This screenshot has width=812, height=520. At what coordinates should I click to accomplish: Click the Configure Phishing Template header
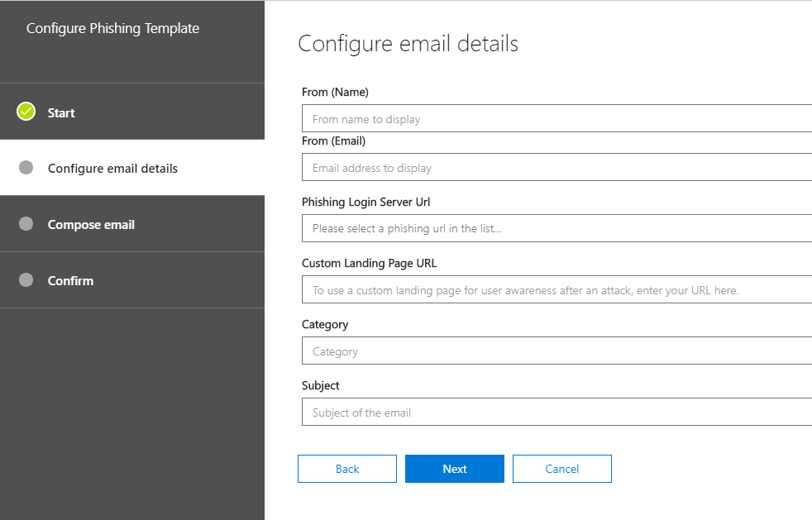click(112, 27)
